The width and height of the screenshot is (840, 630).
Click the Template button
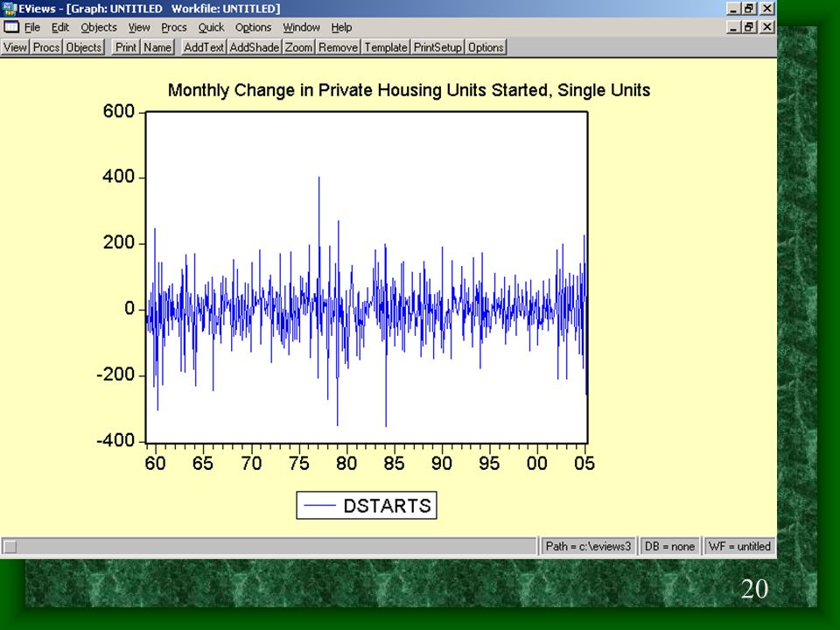tap(386, 47)
